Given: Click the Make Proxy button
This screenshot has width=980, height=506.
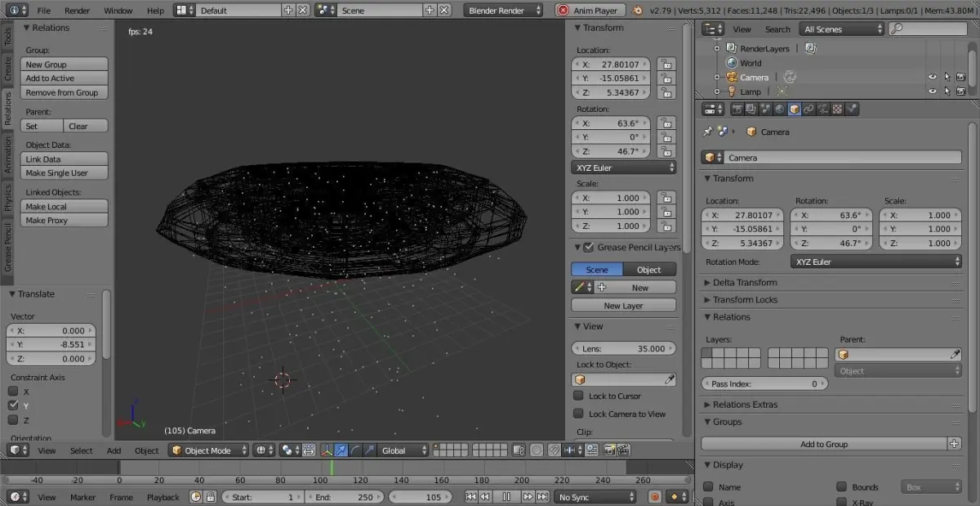Looking at the screenshot, I should [x=65, y=220].
